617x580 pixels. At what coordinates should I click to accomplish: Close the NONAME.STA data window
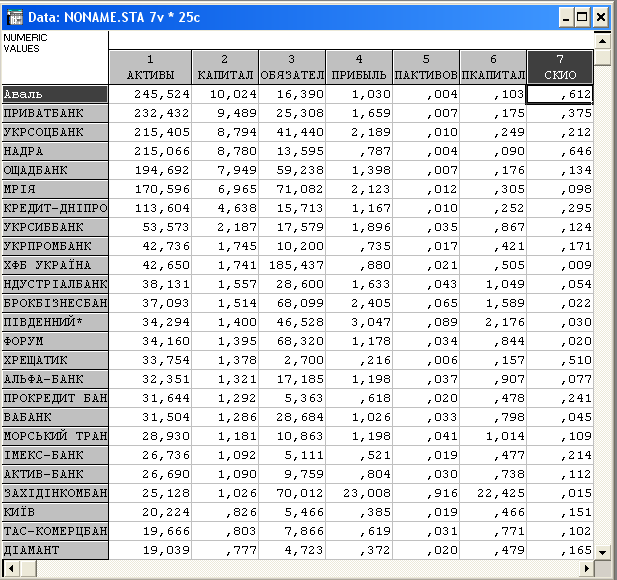click(601, 17)
